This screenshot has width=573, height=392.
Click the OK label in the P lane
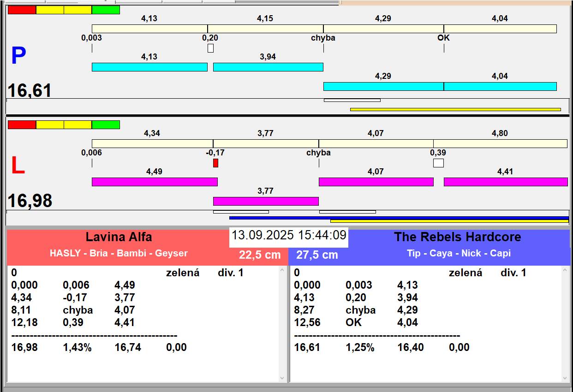pos(443,38)
